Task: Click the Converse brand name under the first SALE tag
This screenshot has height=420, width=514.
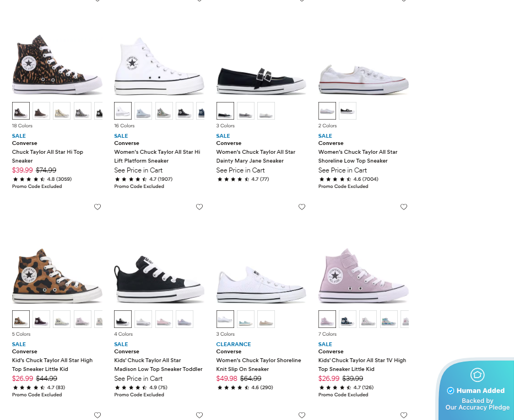Action: [x=25, y=143]
